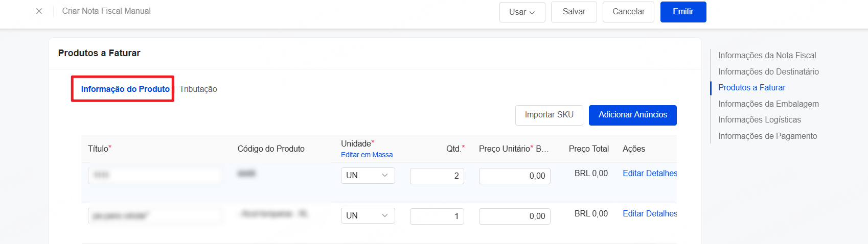The image size is (868, 244).
Task: Navigate to Informações Logísticas section
Action: [x=760, y=119]
